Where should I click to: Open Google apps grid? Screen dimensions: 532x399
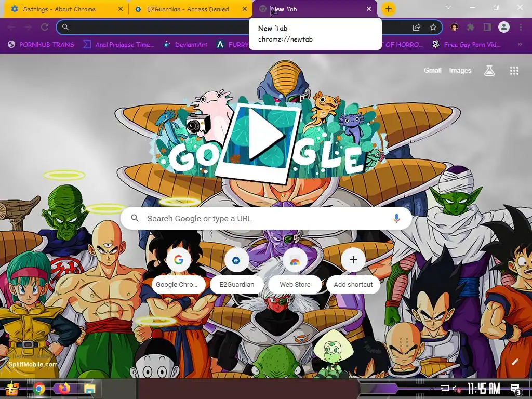pos(514,71)
